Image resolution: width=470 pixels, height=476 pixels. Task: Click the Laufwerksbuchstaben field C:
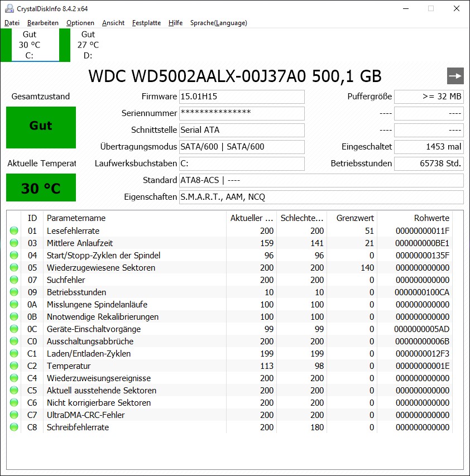[242, 164]
